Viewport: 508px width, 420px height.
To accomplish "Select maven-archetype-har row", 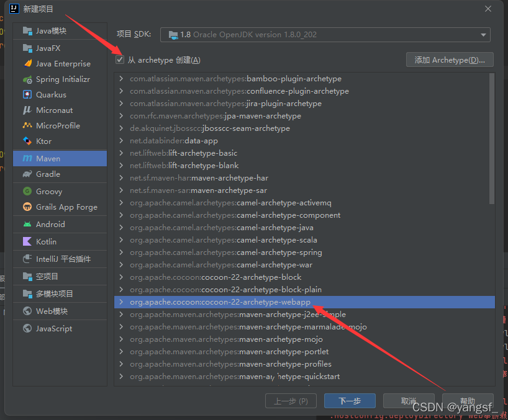I will [x=304, y=178].
